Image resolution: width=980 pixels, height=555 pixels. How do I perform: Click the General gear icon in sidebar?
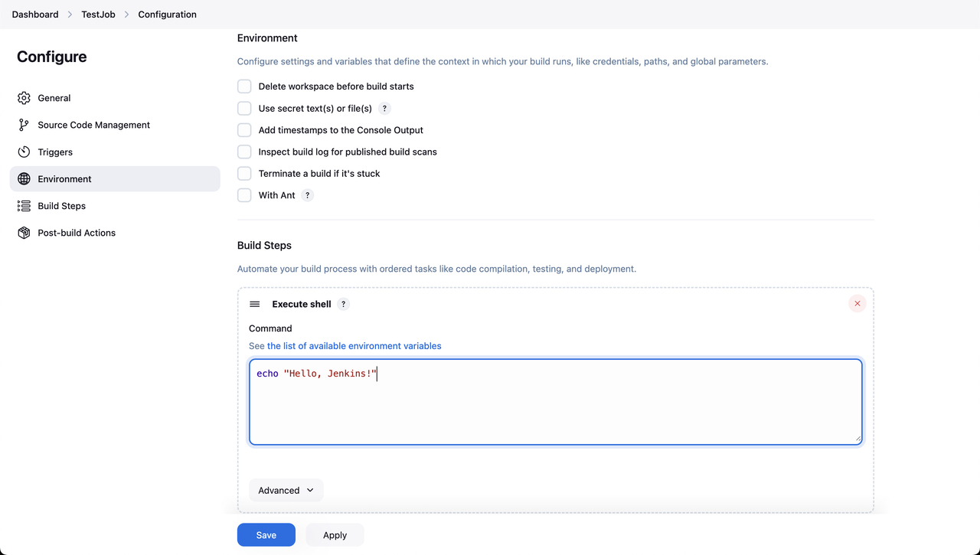[24, 98]
